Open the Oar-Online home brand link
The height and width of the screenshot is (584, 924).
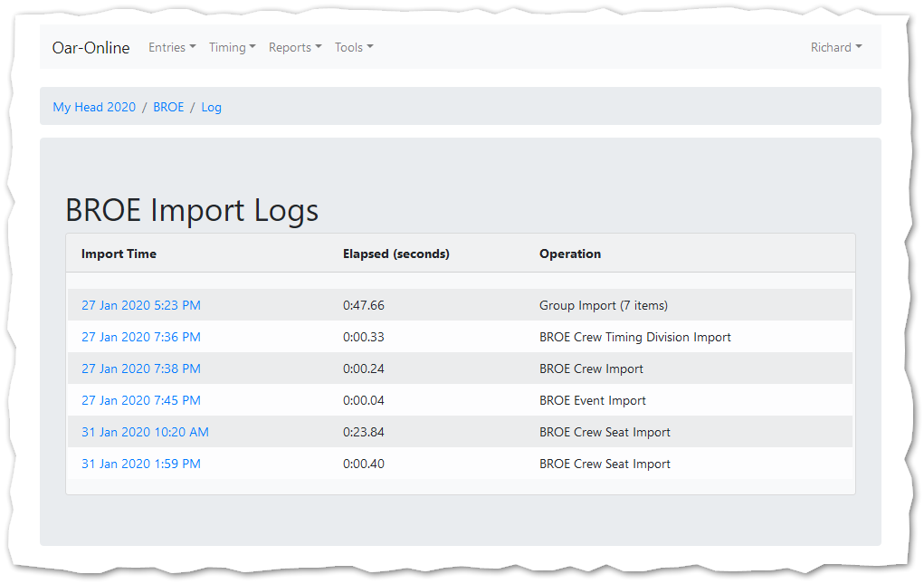(90, 48)
